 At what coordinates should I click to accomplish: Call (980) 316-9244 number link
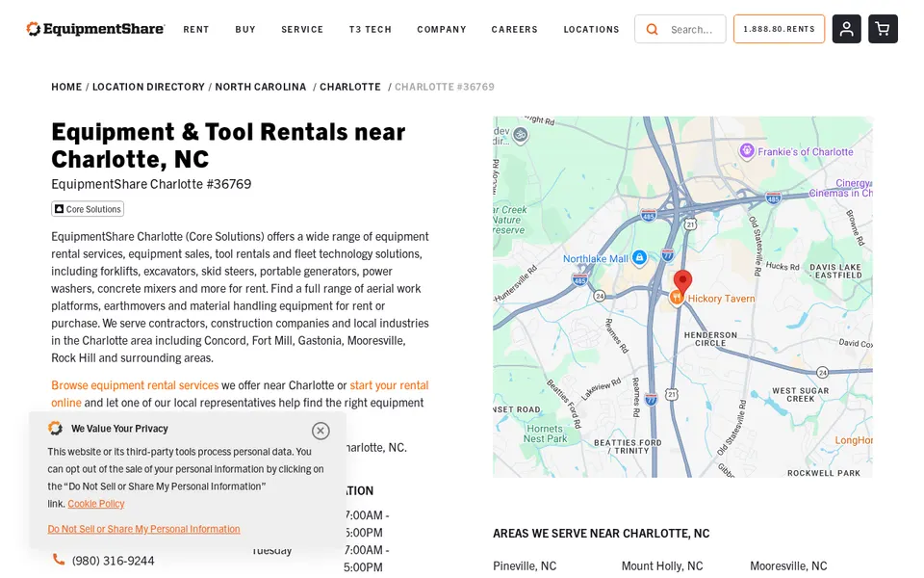[114, 561]
